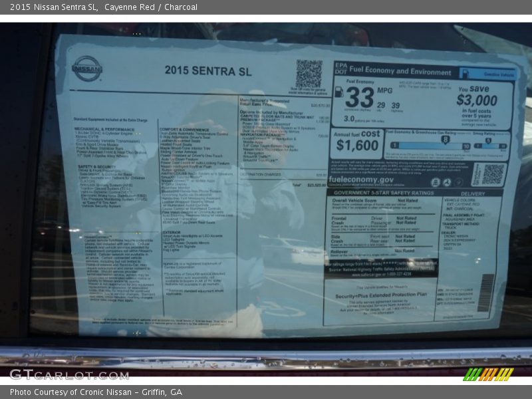Click the Cayenne Red / Charcoal caption

[x=151, y=7]
